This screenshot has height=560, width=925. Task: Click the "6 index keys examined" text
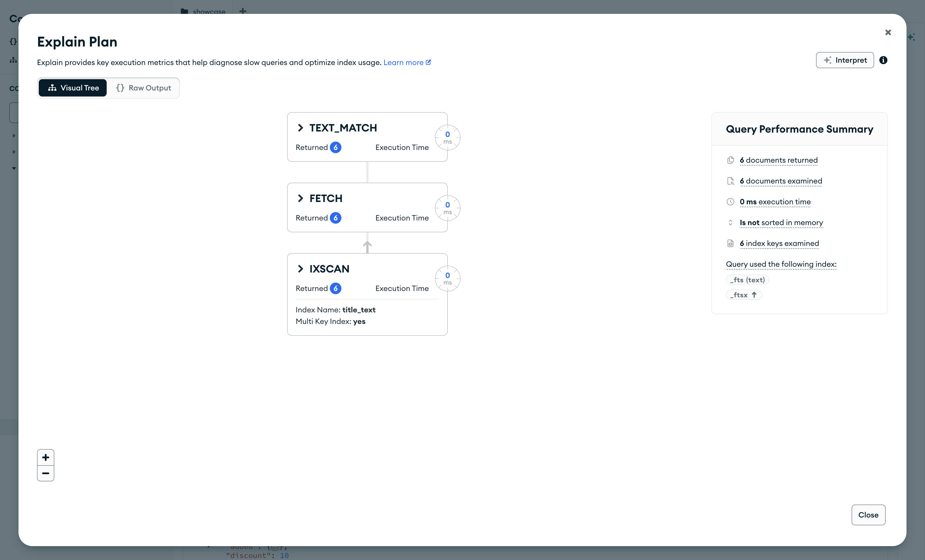[779, 244]
